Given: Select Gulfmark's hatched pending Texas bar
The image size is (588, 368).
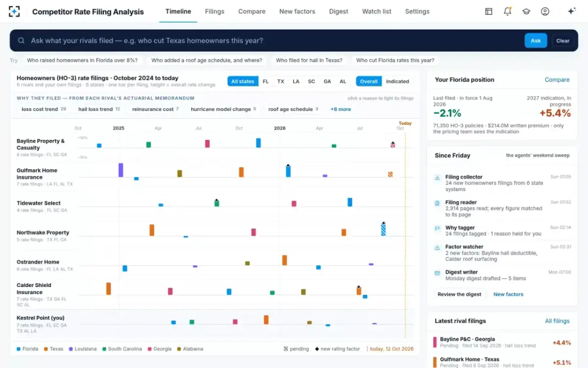Looking at the screenshot, I should pos(390,174).
